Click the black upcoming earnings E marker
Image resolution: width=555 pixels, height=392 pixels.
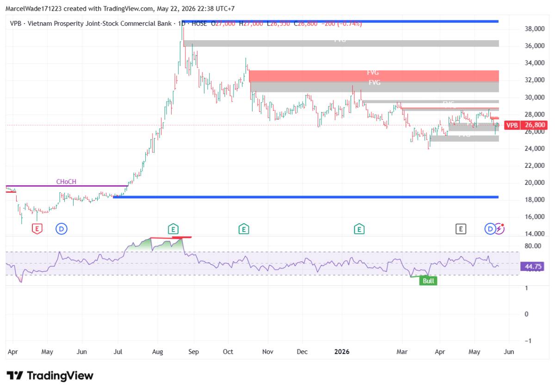click(460, 228)
